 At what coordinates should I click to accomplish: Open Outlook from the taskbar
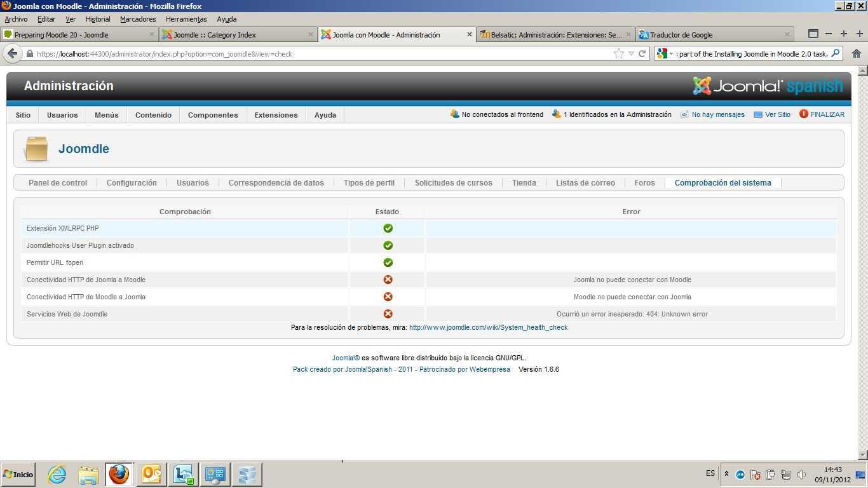[x=152, y=475]
